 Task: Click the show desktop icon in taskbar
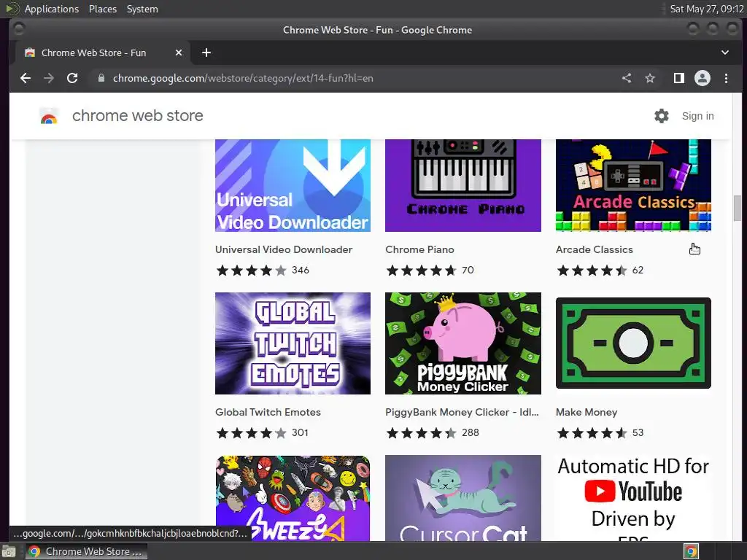(x=9, y=551)
